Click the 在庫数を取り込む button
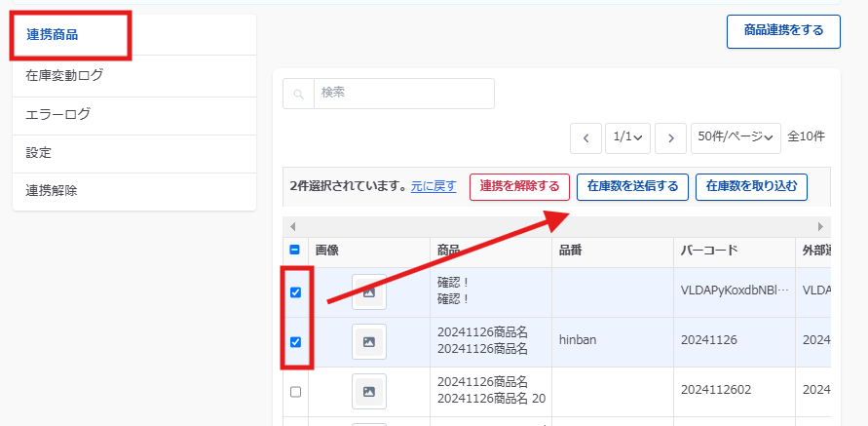Screen dimensions: 868x426 752,187
